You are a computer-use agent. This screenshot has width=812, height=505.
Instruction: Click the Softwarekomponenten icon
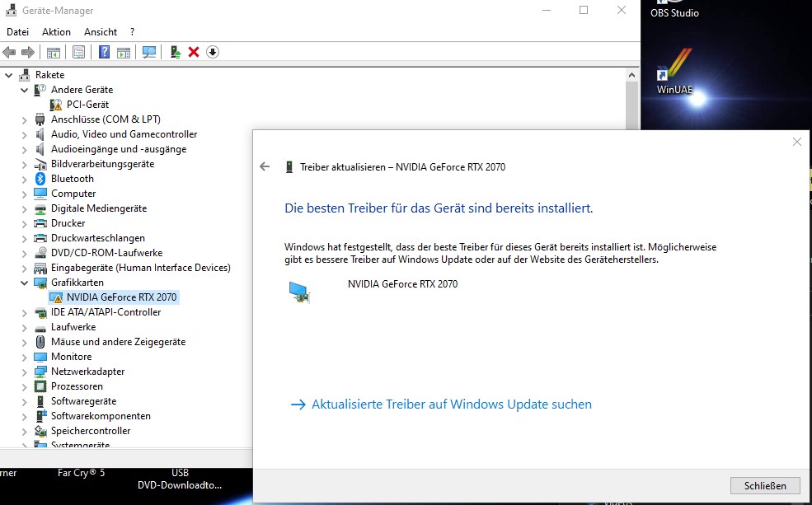point(40,415)
